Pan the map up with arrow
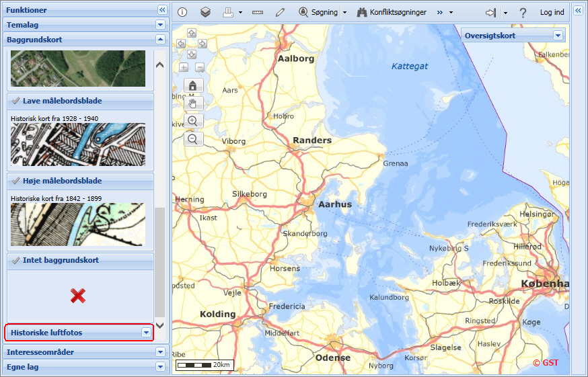 click(192, 33)
